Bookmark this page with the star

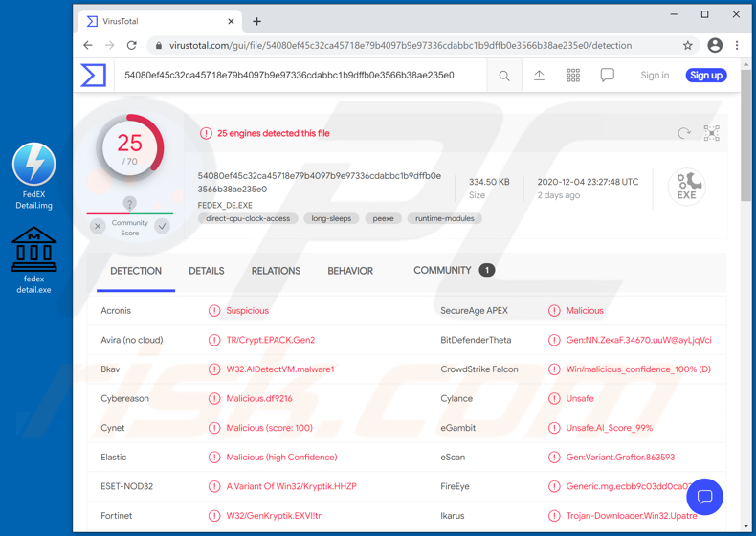687,45
